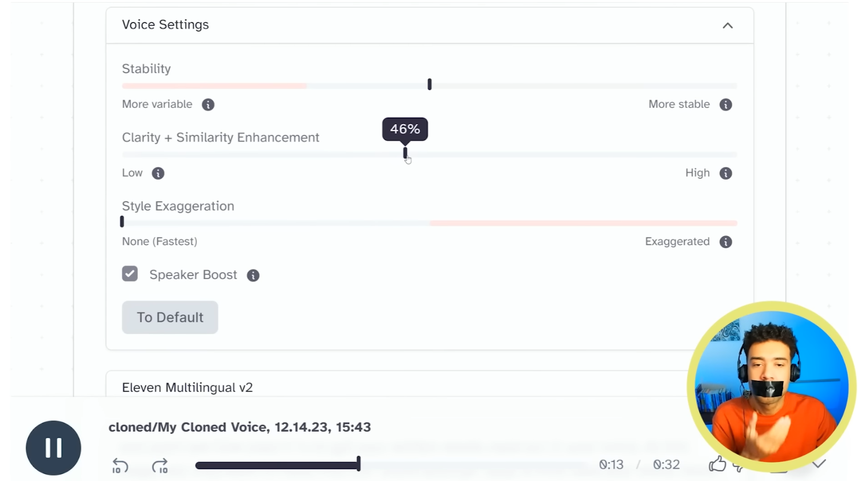This screenshot has height=481, width=868.
Task: Open the info tooltip next to More variable
Action: coord(208,104)
